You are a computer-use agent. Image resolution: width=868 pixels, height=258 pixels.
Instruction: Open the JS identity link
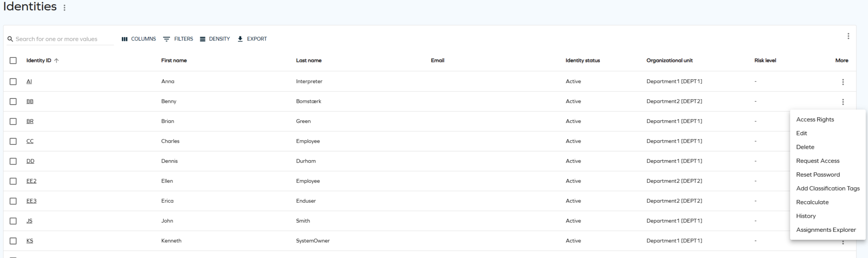(29, 221)
